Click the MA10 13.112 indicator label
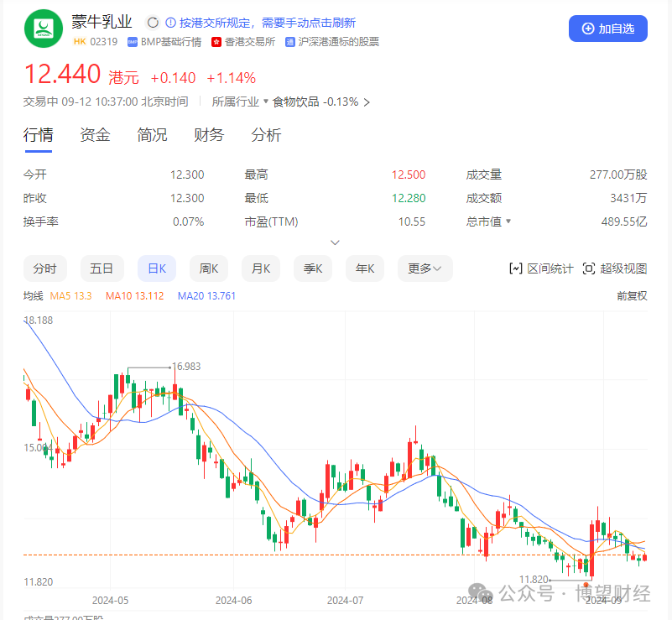672x620 pixels. coord(134,296)
